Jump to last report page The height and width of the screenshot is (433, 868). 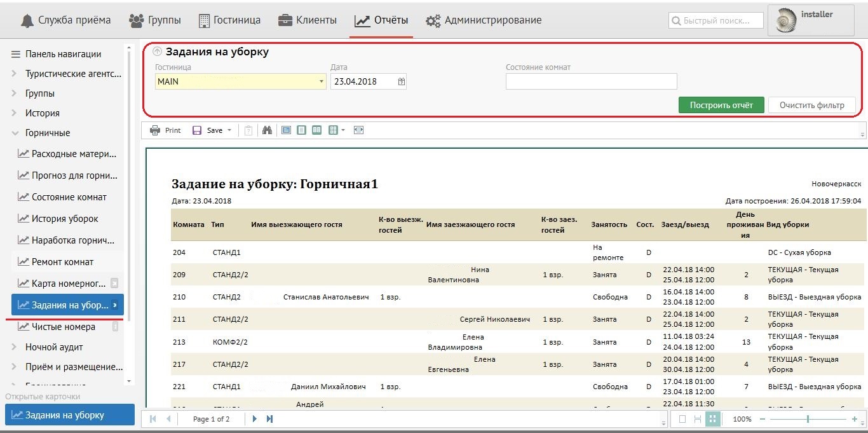coord(269,419)
